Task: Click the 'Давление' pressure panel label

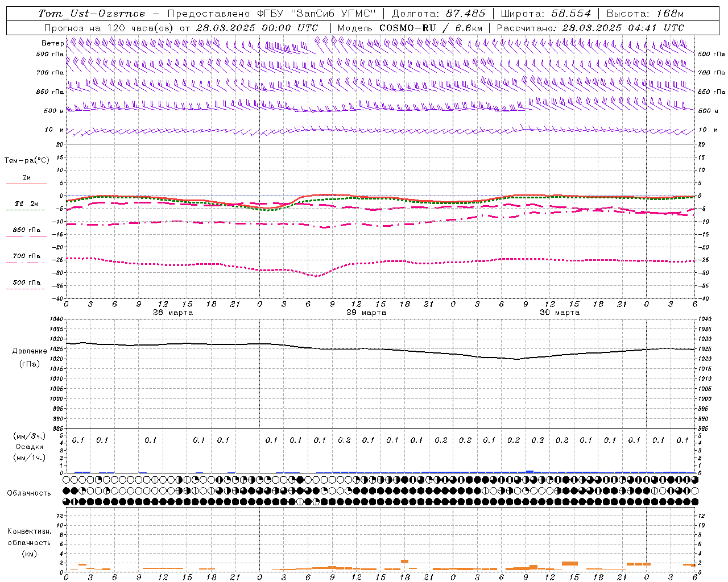Action: (30, 351)
